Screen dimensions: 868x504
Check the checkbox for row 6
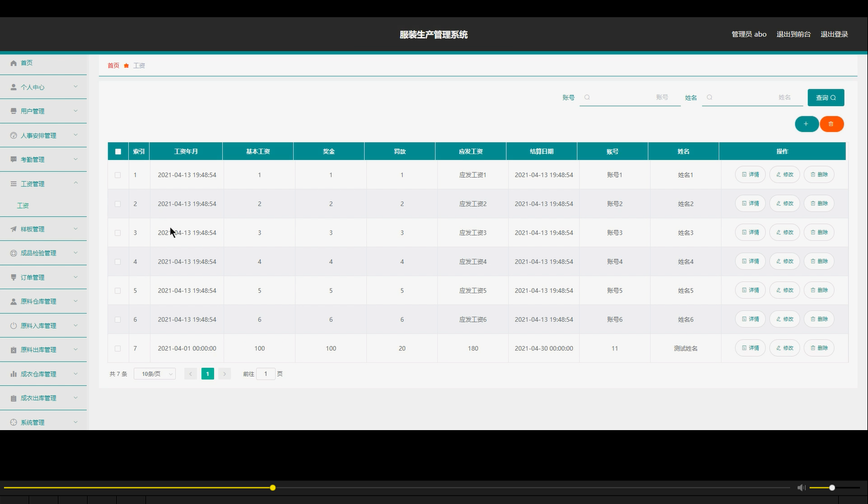(x=118, y=320)
